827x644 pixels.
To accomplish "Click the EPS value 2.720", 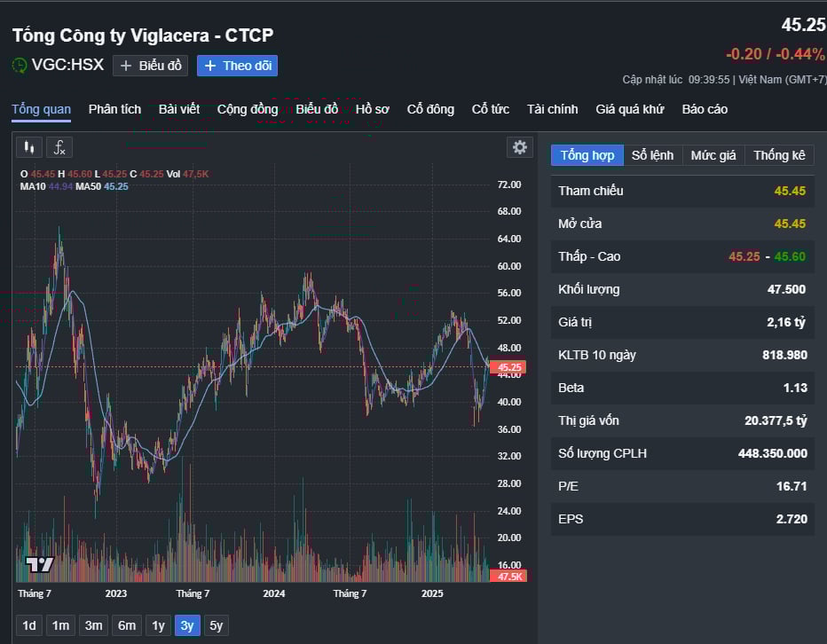I will point(792,519).
